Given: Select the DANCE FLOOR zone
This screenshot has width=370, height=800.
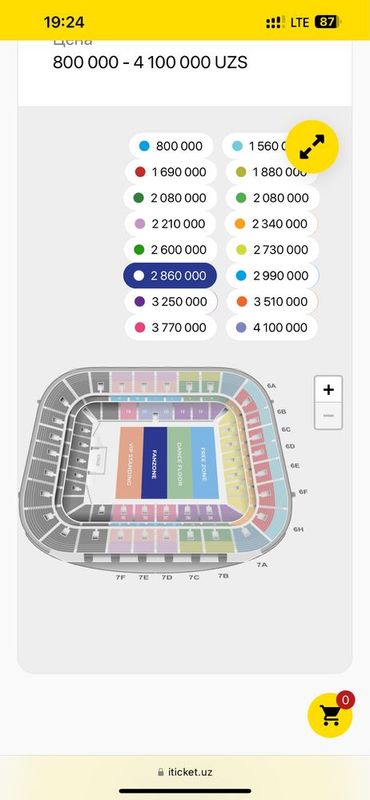Looking at the screenshot, I should click(x=179, y=463).
